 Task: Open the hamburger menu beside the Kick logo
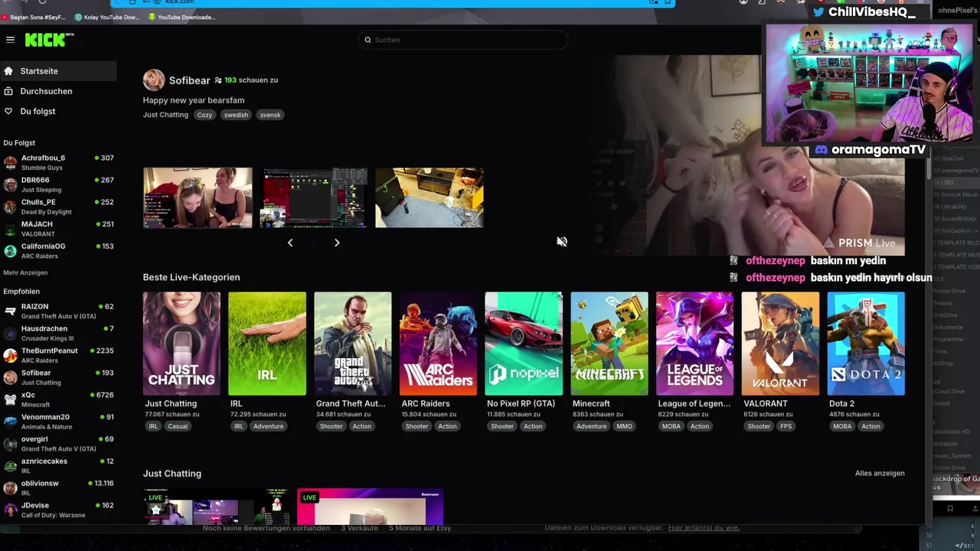pyautogui.click(x=10, y=40)
